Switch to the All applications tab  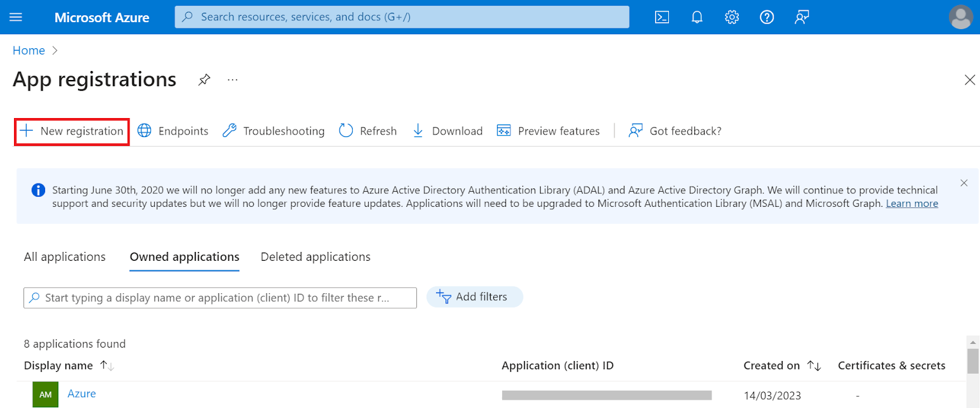(x=65, y=257)
